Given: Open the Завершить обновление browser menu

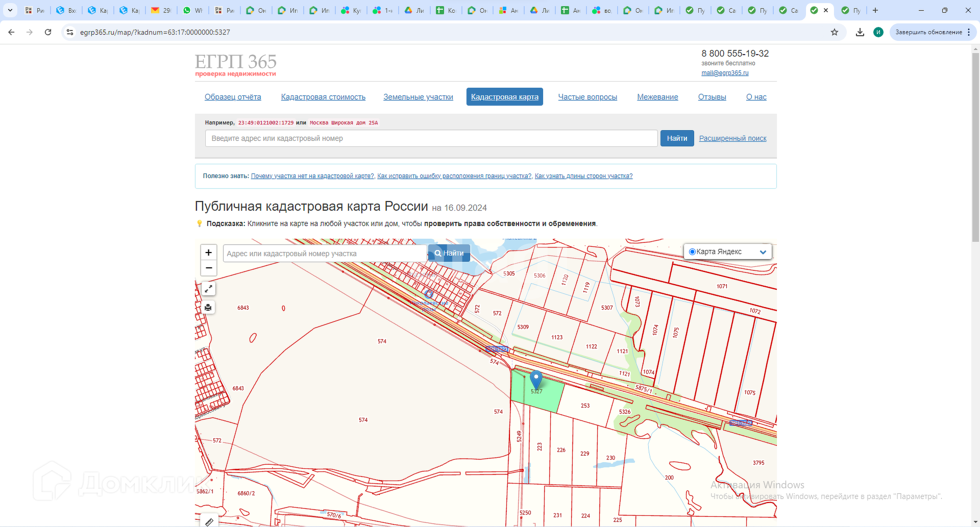Looking at the screenshot, I should [933, 32].
